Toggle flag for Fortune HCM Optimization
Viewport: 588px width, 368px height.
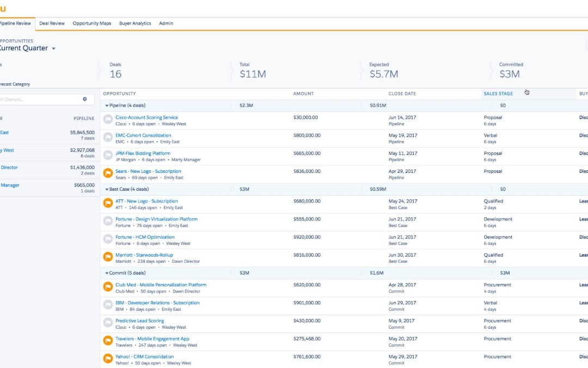tap(108, 239)
